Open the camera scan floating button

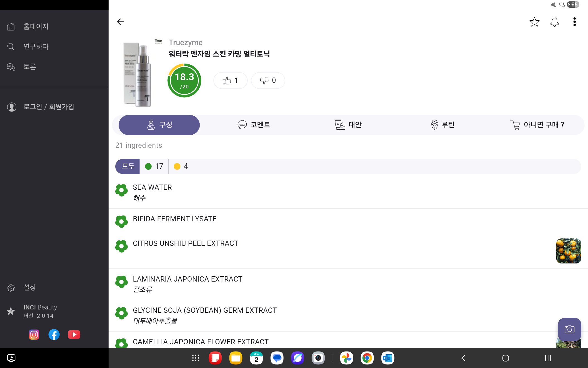(x=569, y=330)
